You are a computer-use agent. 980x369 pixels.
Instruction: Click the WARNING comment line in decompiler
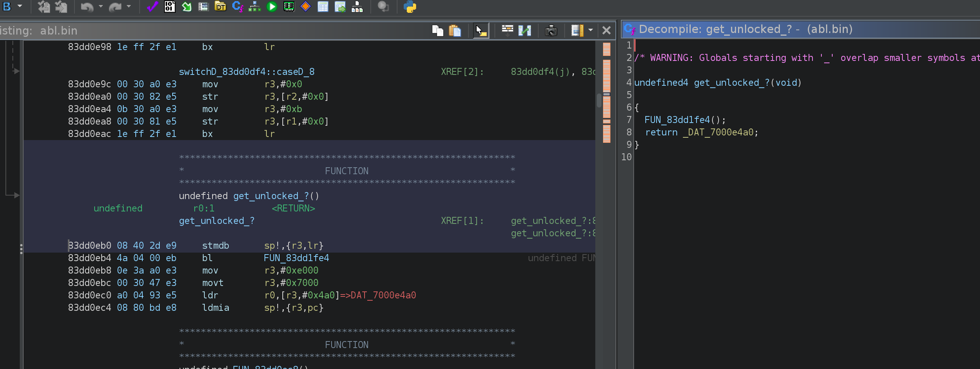click(807, 58)
